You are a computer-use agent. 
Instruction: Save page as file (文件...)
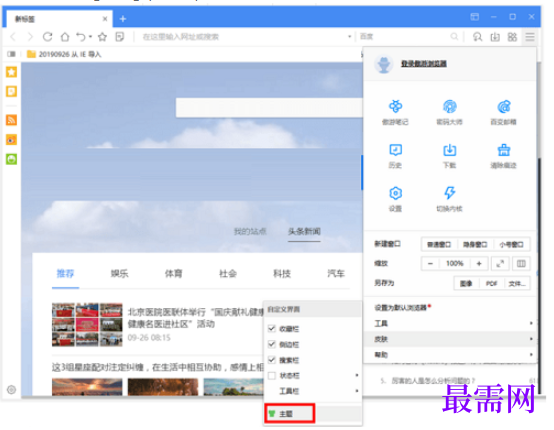pyautogui.click(x=517, y=283)
